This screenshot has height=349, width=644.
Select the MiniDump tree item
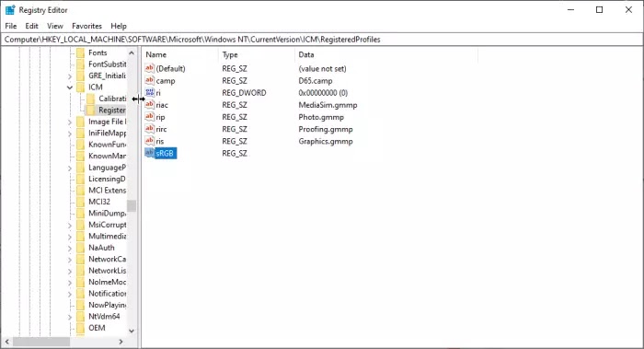pyautogui.click(x=108, y=214)
